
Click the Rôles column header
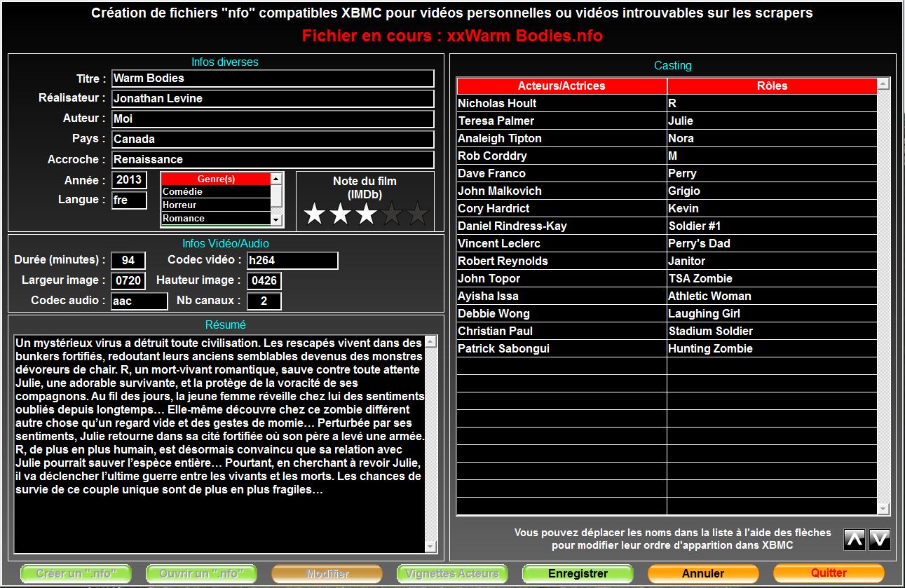773,86
